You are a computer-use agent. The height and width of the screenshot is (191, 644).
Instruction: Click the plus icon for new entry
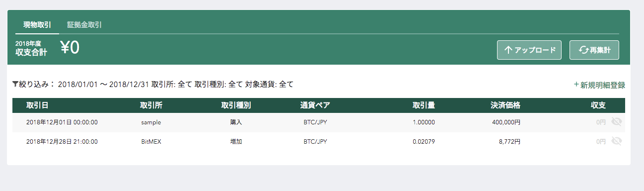[x=576, y=85]
